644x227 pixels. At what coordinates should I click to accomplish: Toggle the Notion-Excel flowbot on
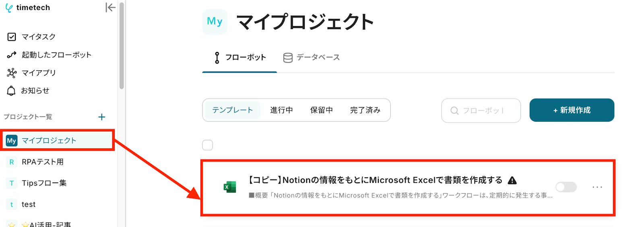pos(566,187)
